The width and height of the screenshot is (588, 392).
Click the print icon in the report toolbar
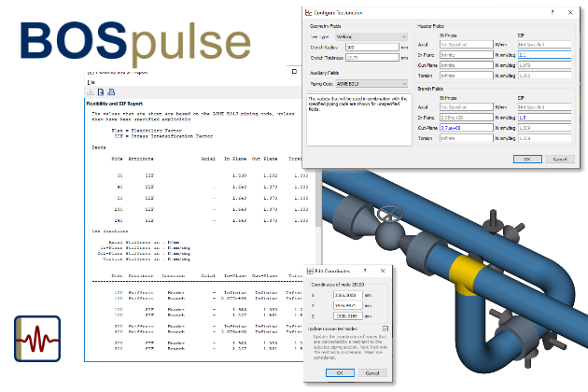tap(111, 91)
